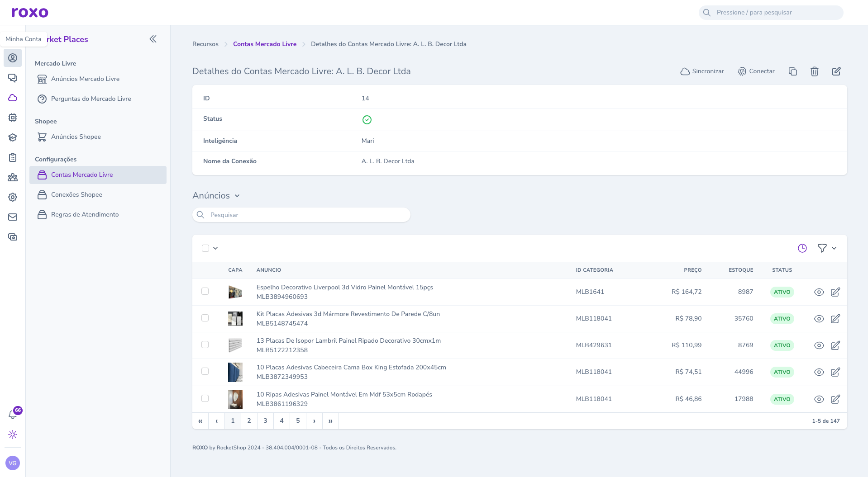
Task: Click the MLB1641 category ID
Action: (x=590, y=292)
